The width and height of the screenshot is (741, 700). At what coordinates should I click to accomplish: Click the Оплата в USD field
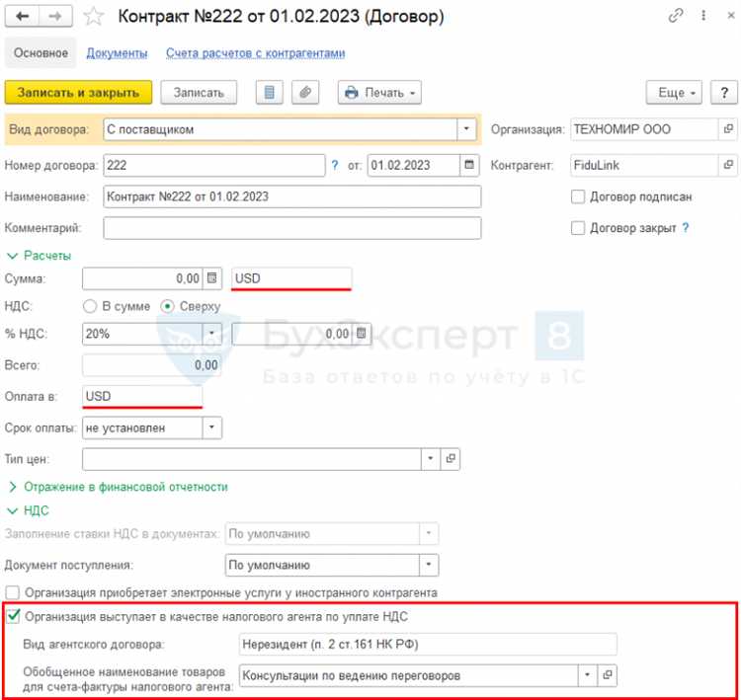pyautogui.click(x=142, y=396)
